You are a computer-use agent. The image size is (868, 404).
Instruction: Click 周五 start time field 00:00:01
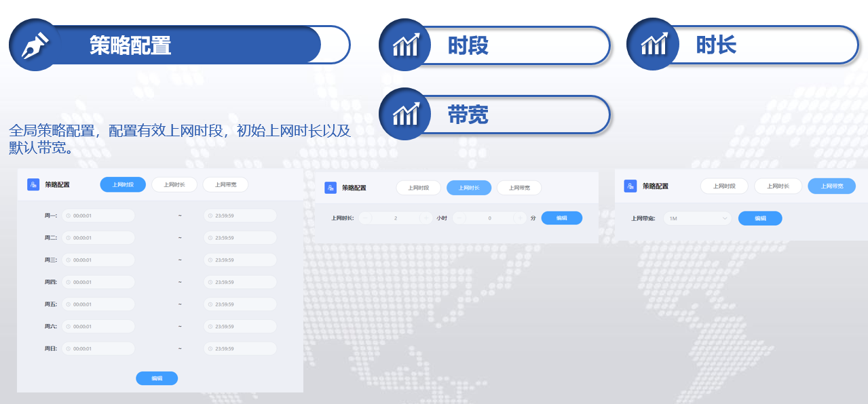[98, 304]
